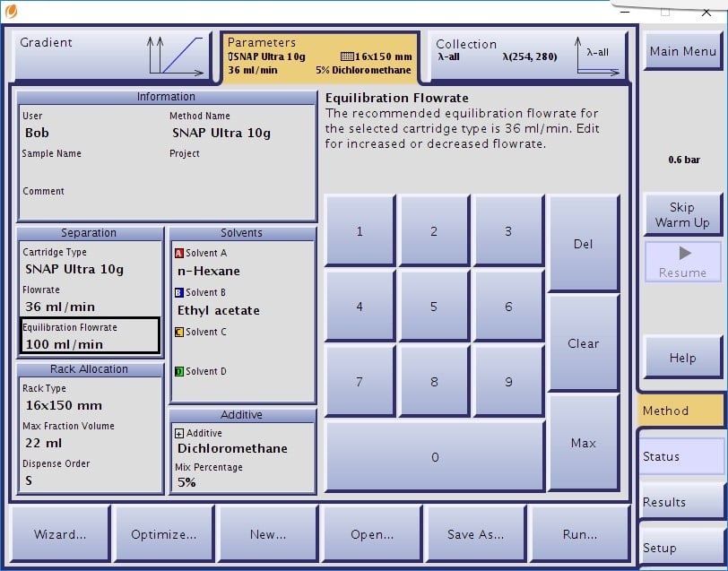Click the yellow Solvent C icon
This screenshot has height=571, width=728.
pyautogui.click(x=179, y=333)
